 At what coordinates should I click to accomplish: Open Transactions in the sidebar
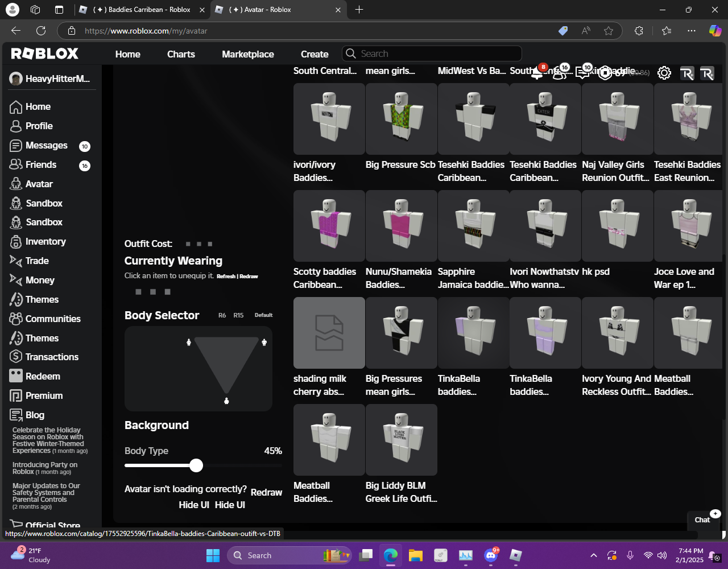pos(44,357)
